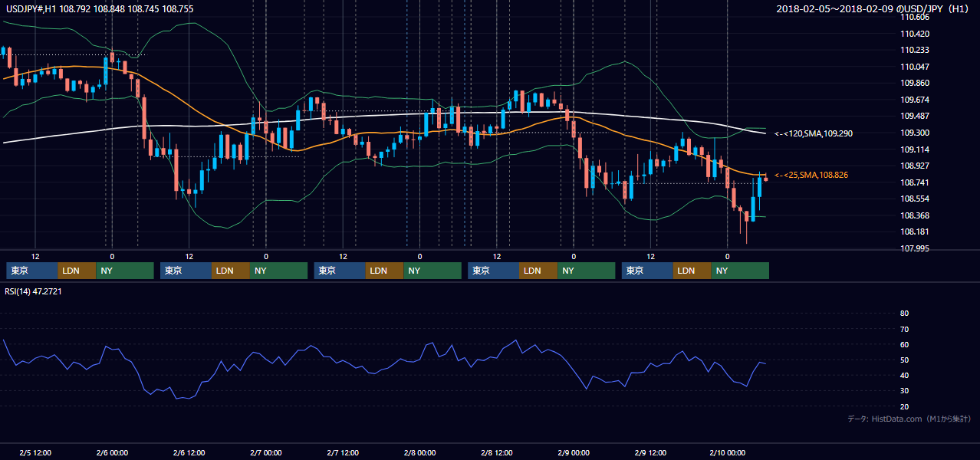Click the 109.487 price axis label
The width and height of the screenshot is (980, 460).
click(x=916, y=116)
